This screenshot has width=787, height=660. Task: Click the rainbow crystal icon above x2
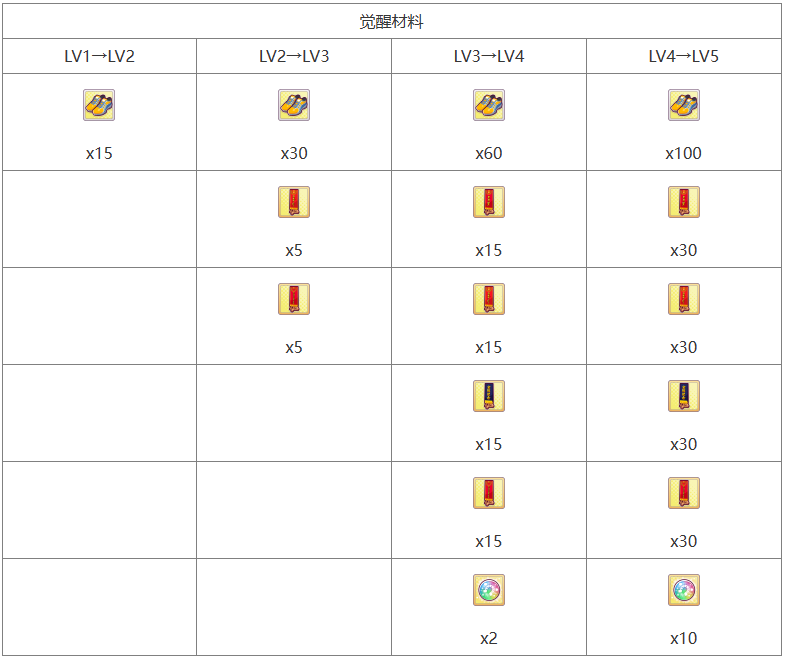click(489, 590)
